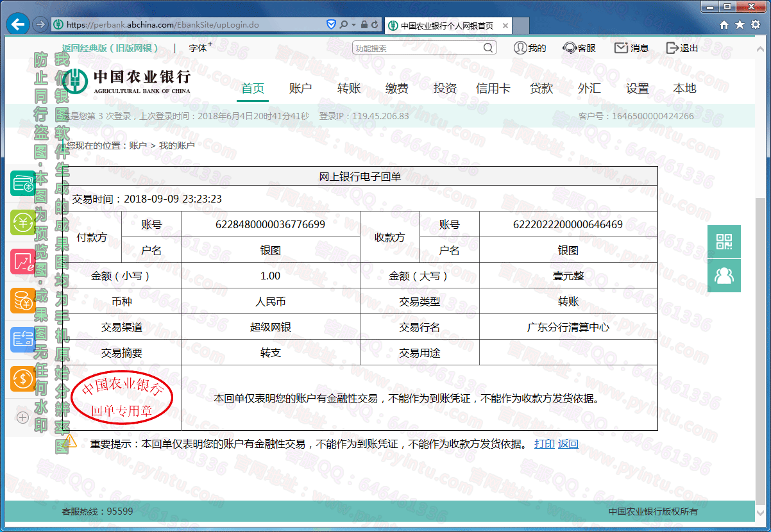The width and height of the screenshot is (771, 532).
Task: Refresh the page with the reload icon
Action: (x=375, y=24)
